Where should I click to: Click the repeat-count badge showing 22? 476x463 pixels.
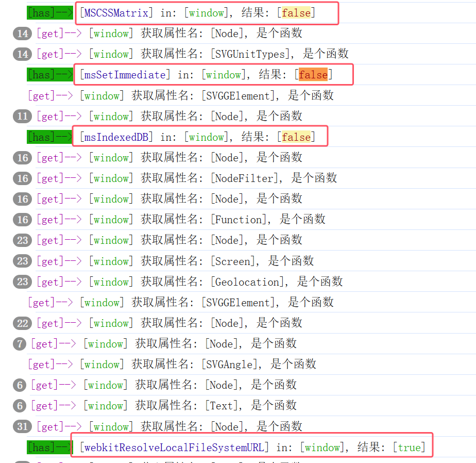[x=22, y=323]
